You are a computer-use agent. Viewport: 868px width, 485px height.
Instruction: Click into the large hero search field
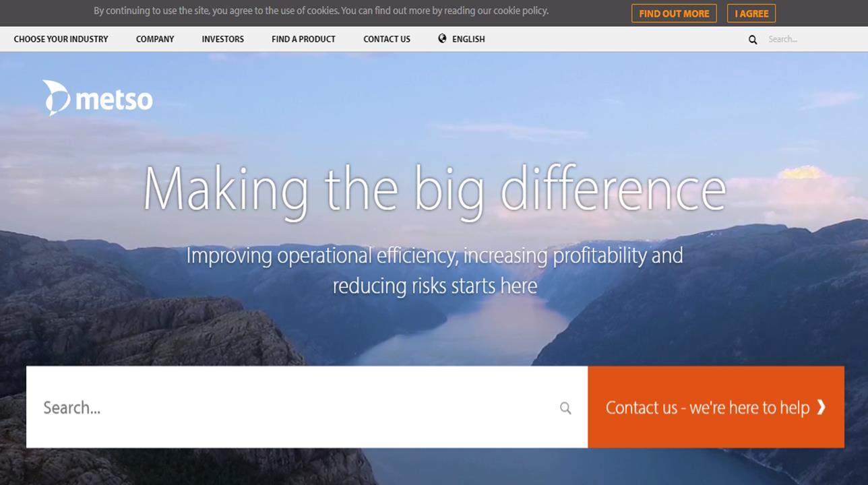tap(290, 408)
